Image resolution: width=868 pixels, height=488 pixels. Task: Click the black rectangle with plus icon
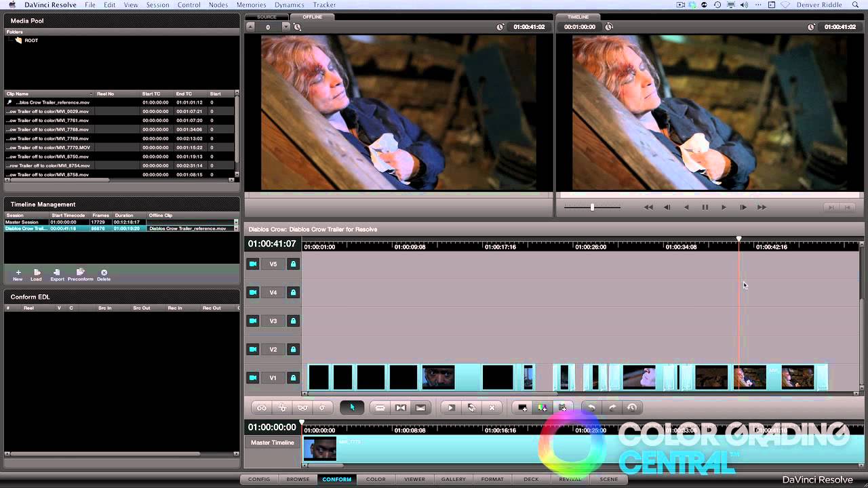pyautogui.click(x=522, y=407)
